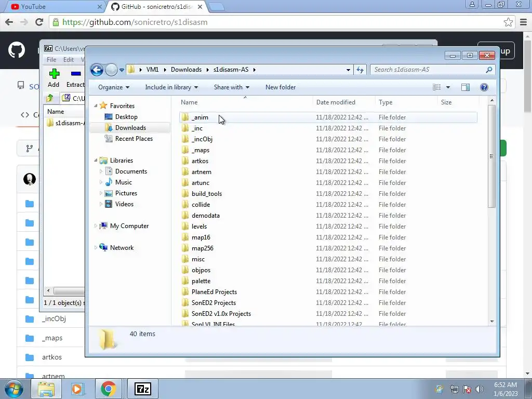Click the Chrome reload page button

tap(39, 22)
